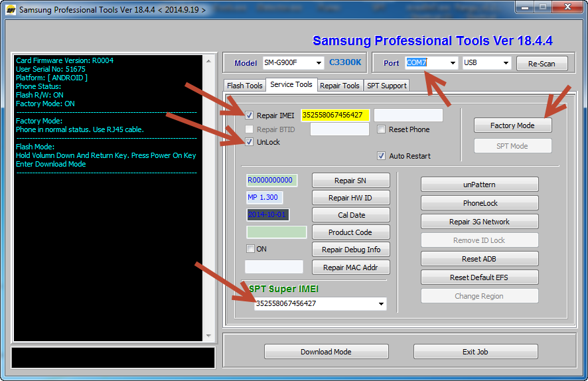
Task: Toggle the Auto Restart checkbox
Action: 382,155
